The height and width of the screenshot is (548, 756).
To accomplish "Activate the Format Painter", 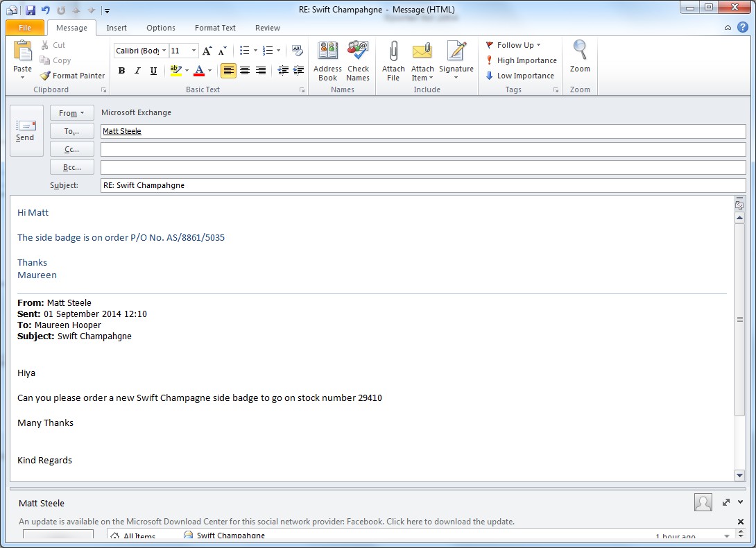I will tap(72, 76).
